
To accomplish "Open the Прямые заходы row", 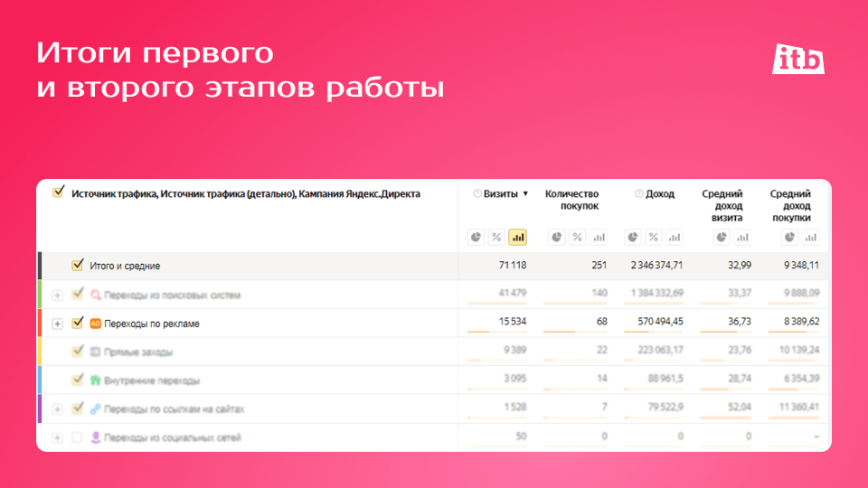I will pyautogui.click(x=138, y=352).
